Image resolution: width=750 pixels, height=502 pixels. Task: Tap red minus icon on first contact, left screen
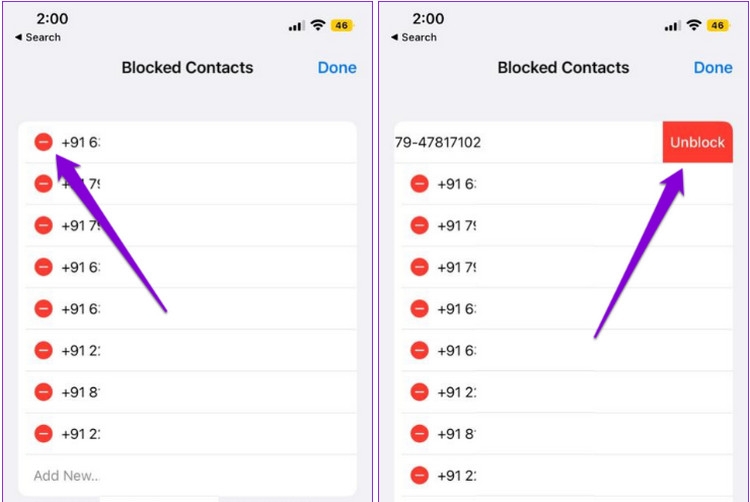point(43,142)
